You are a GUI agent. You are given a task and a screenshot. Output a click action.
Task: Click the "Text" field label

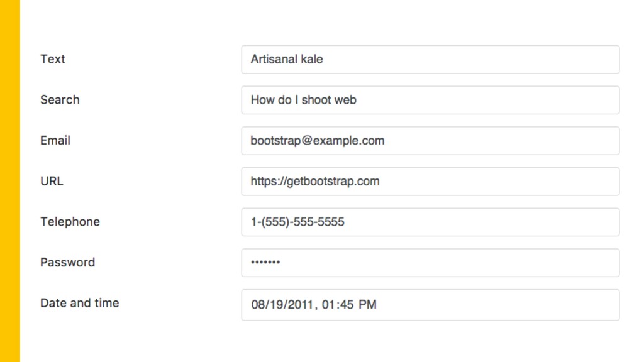(x=53, y=59)
